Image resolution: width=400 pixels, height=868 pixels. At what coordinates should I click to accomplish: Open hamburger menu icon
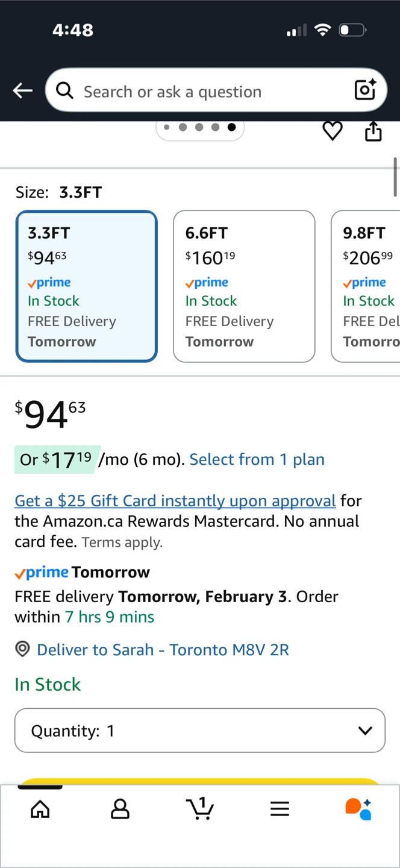click(x=280, y=809)
